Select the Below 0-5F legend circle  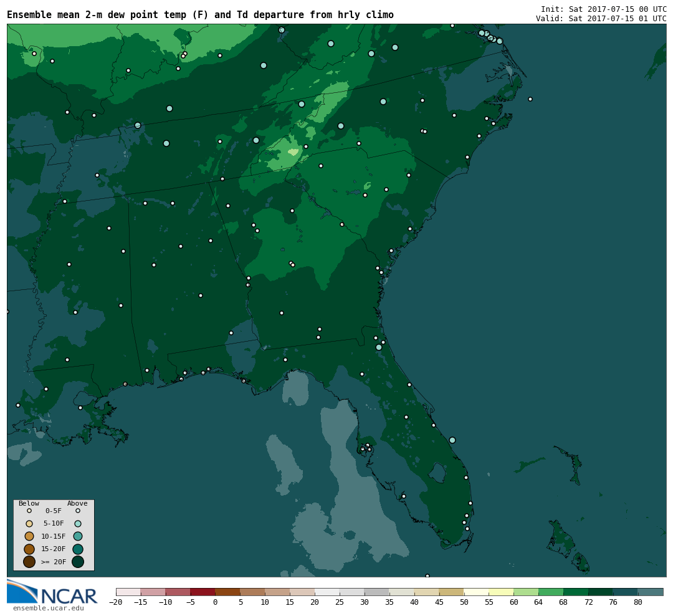point(29,511)
